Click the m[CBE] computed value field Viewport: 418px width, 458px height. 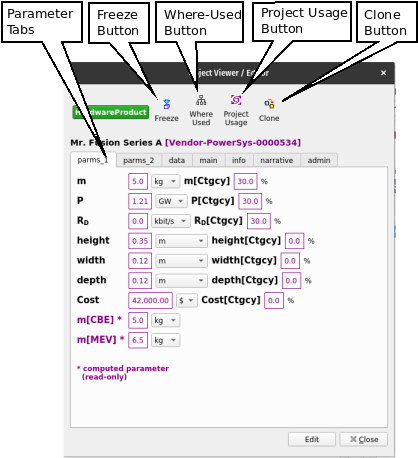click(138, 320)
